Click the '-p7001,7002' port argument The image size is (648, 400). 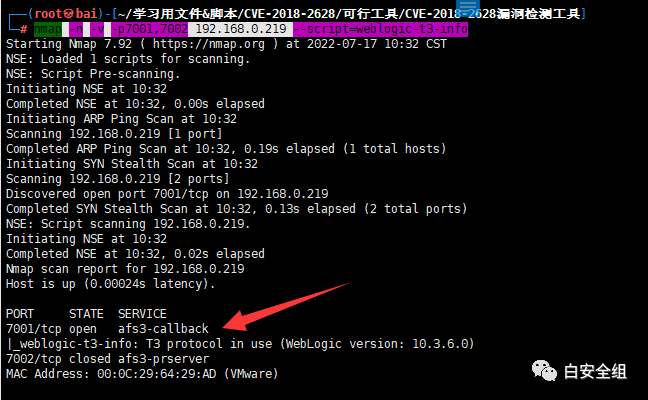pyautogui.click(x=149, y=29)
